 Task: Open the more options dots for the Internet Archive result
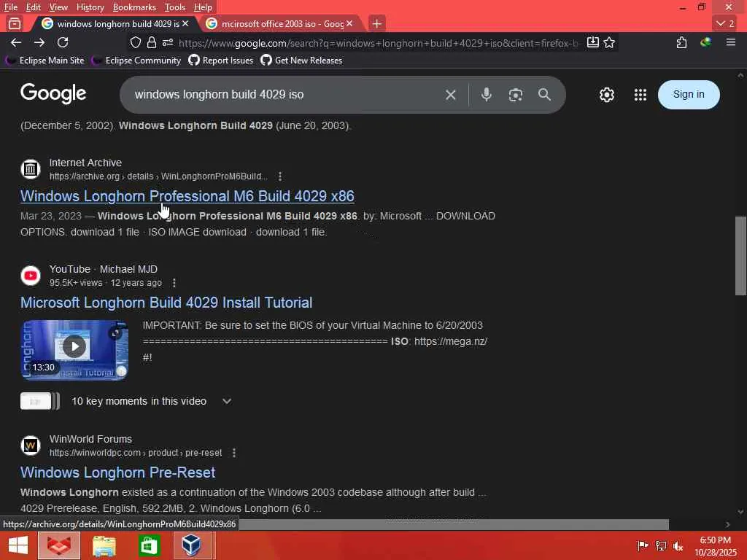280,176
